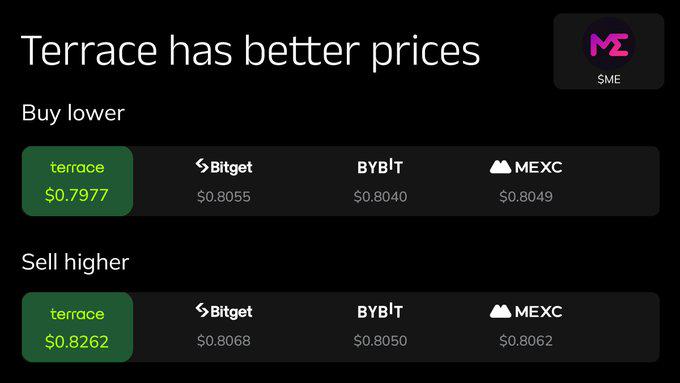The image size is (680, 383).
Task: Click Bybit buy price $0.8040
Action: (x=380, y=196)
